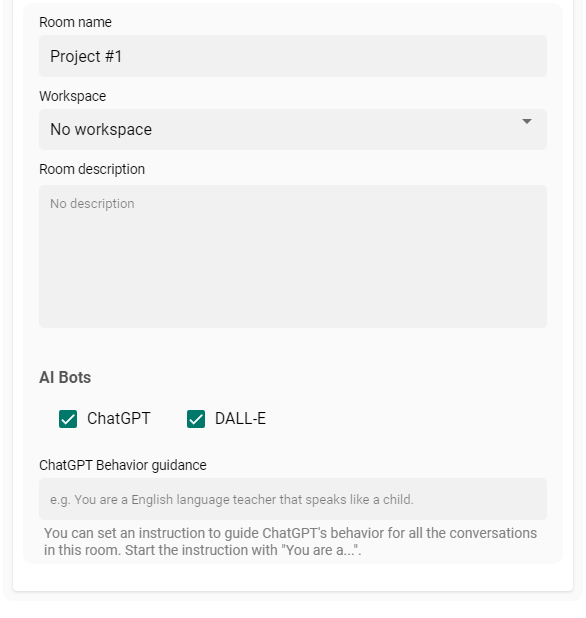Click the "No description" placeholder text
Viewport: 586px width, 618px height.
[92, 203]
